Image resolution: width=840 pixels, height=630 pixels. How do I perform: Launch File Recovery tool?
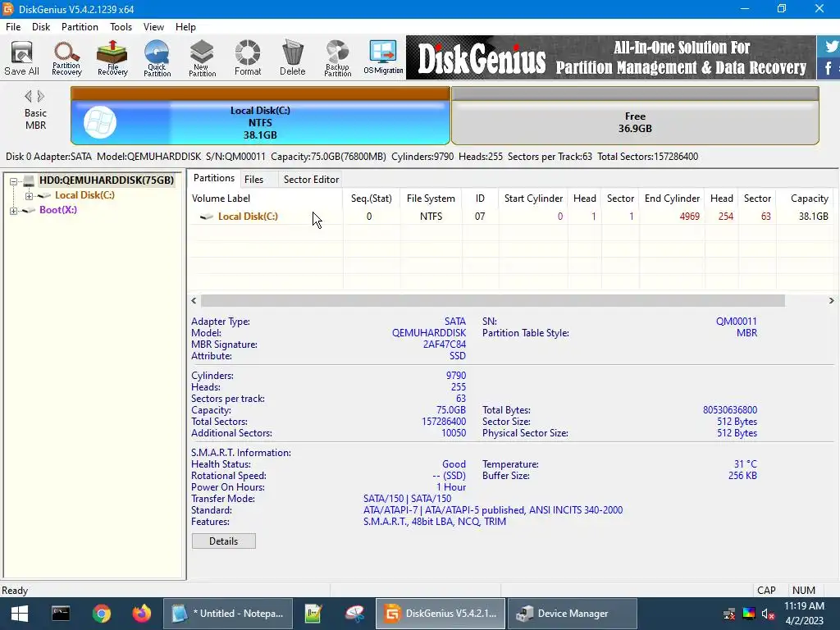[x=112, y=58]
